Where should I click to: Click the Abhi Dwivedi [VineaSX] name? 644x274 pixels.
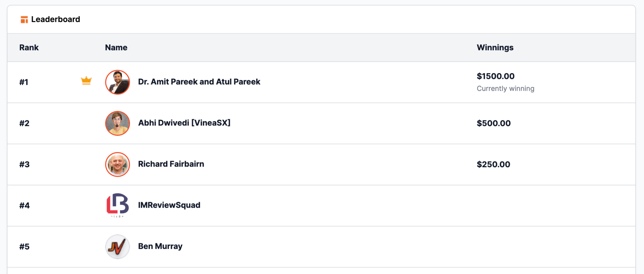point(184,123)
